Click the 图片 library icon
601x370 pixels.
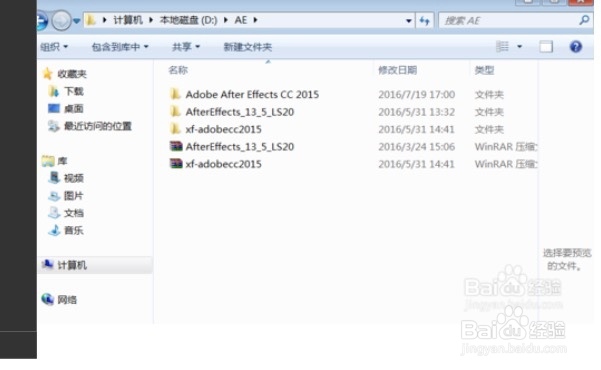54,196
